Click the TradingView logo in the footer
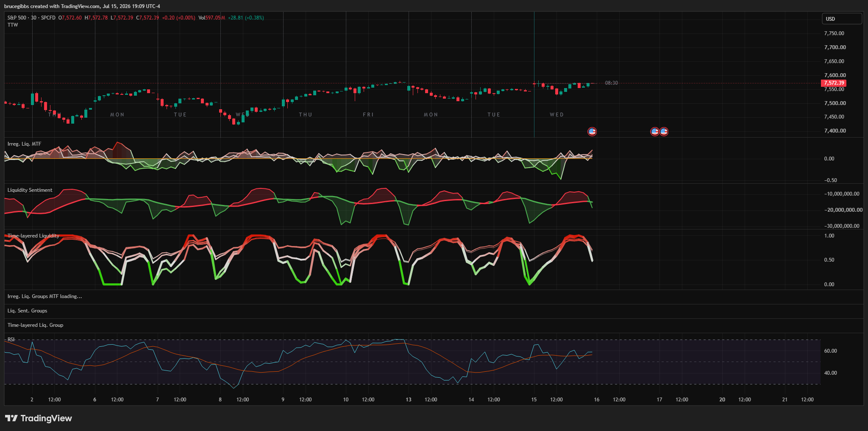 tap(39, 418)
